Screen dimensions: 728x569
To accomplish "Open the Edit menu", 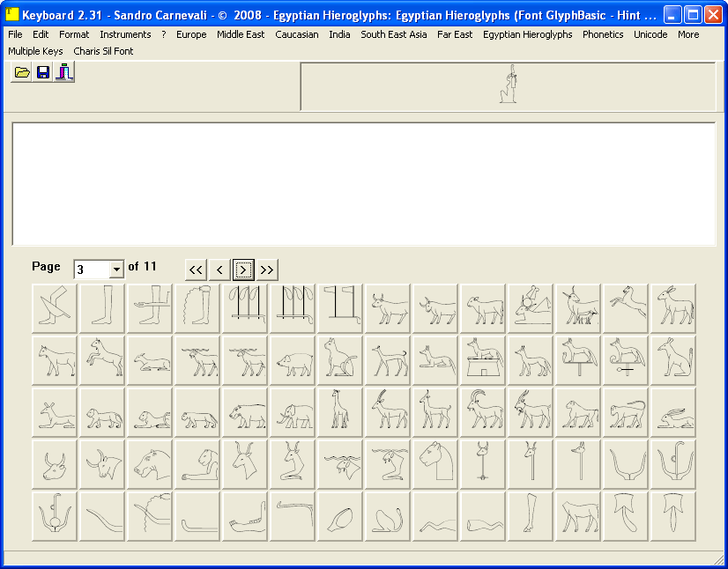I will pyautogui.click(x=41, y=34).
